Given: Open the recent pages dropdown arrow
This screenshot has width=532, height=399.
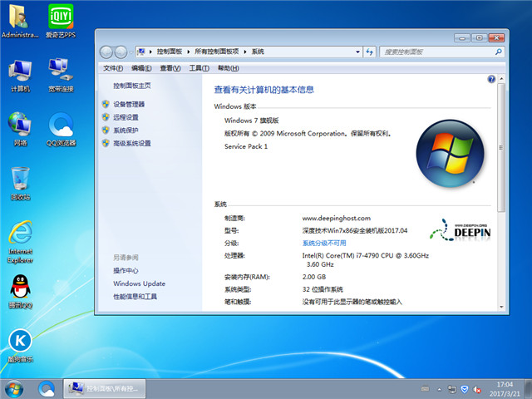Looking at the screenshot, I should [131, 52].
